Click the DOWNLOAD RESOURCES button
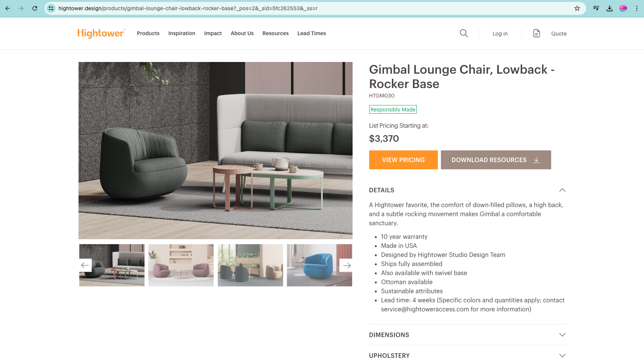The width and height of the screenshot is (644, 362). (496, 160)
